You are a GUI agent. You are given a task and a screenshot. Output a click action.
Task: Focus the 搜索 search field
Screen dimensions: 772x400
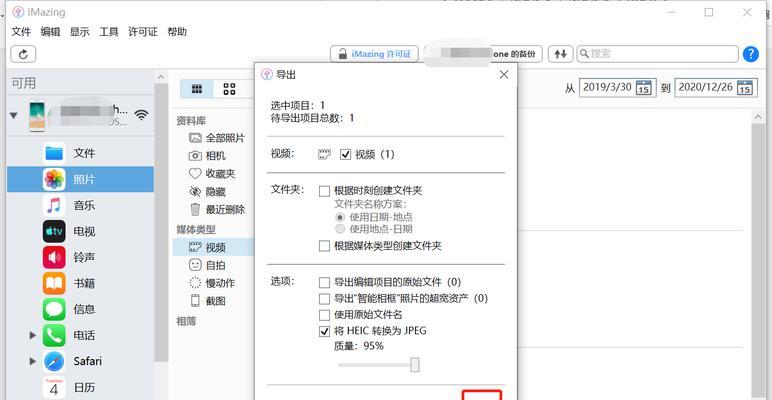coord(657,54)
